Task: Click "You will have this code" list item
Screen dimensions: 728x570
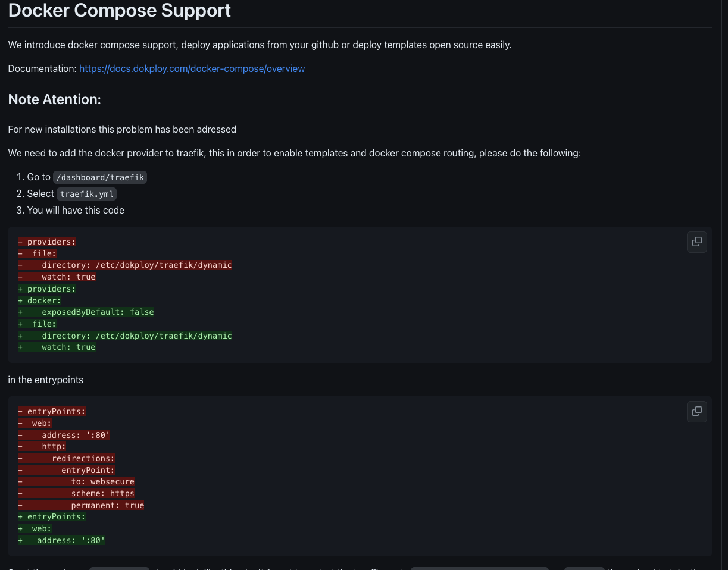Action: [x=76, y=210]
